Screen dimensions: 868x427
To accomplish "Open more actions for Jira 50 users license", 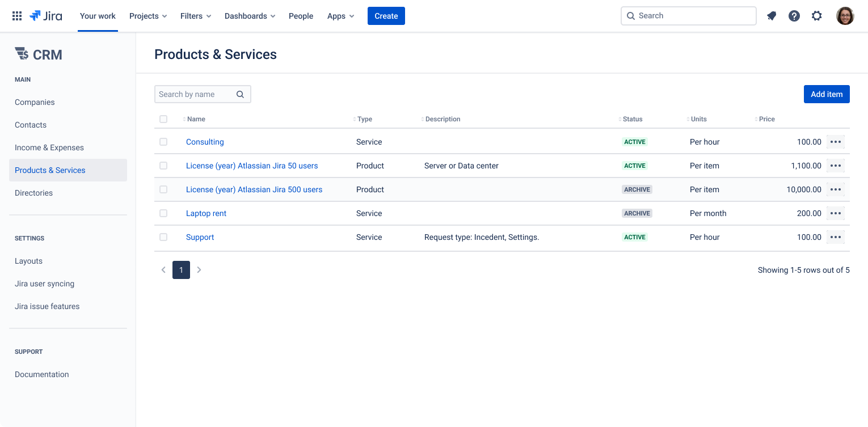I will pyautogui.click(x=836, y=166).
